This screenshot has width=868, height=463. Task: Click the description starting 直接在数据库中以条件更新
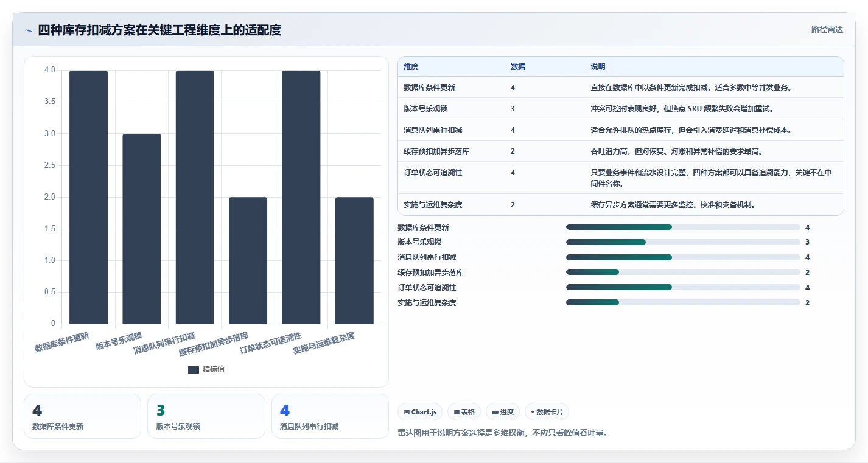coord(691,88)
